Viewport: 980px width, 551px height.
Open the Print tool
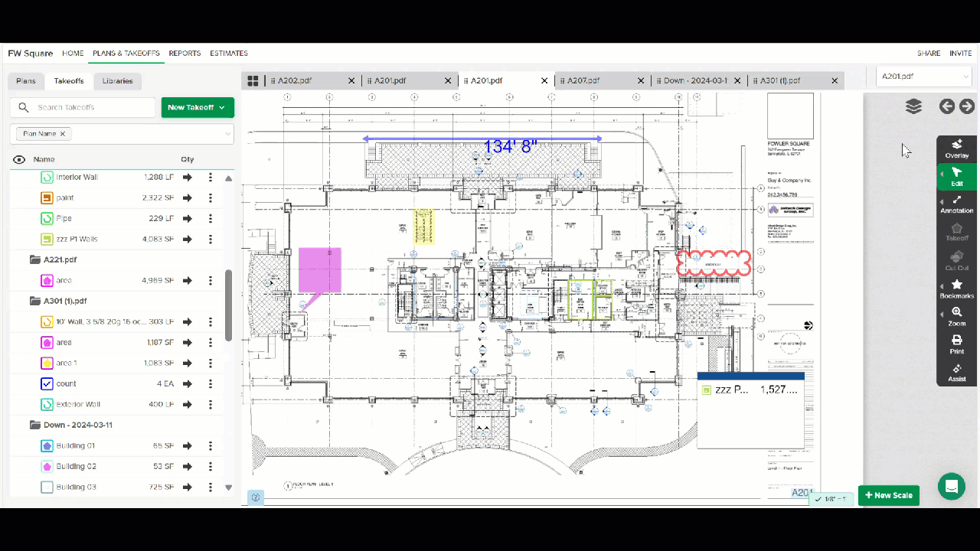click(956, 344)
